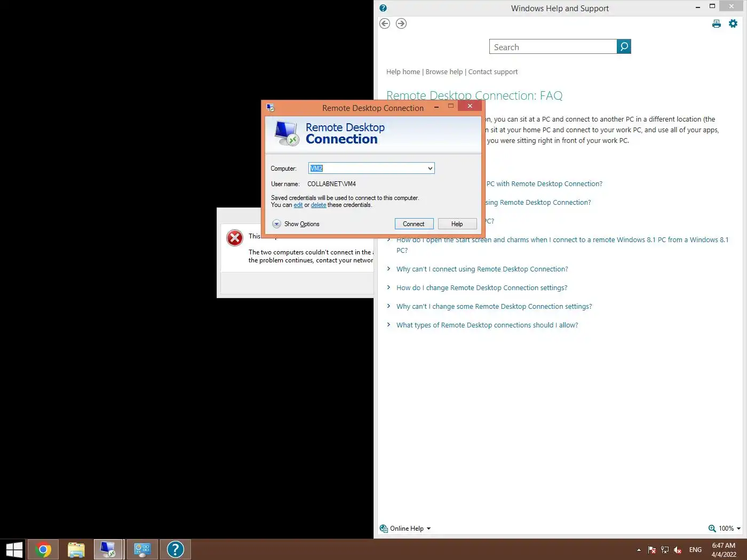Minimize the Remote Desktop Connection window
747x560 pixels.
[436, 107]
